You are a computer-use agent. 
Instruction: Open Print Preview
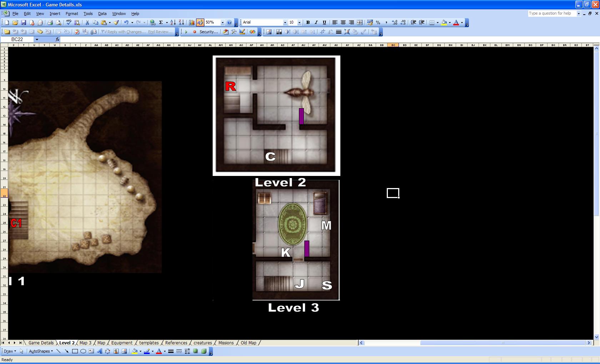[59, 22]
